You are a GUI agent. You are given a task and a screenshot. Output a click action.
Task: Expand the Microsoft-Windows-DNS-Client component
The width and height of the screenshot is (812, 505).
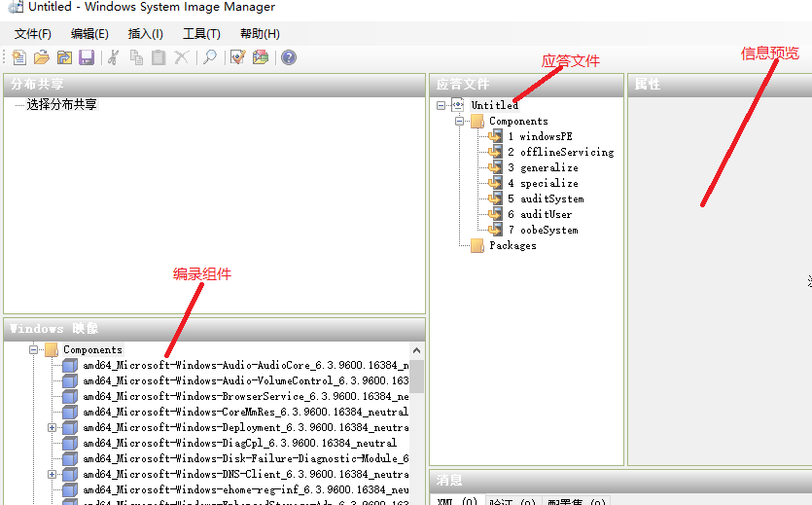[x=53, y=474]
